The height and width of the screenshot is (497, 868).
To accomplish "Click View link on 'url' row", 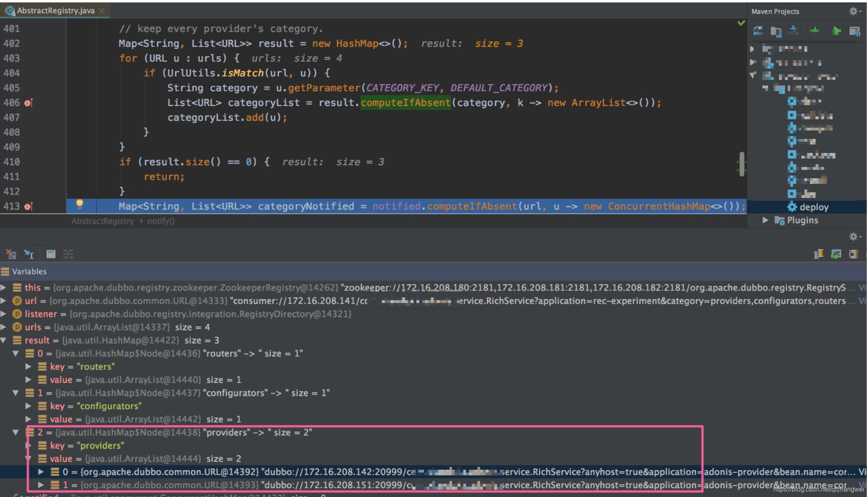I will tap(862, 301).
